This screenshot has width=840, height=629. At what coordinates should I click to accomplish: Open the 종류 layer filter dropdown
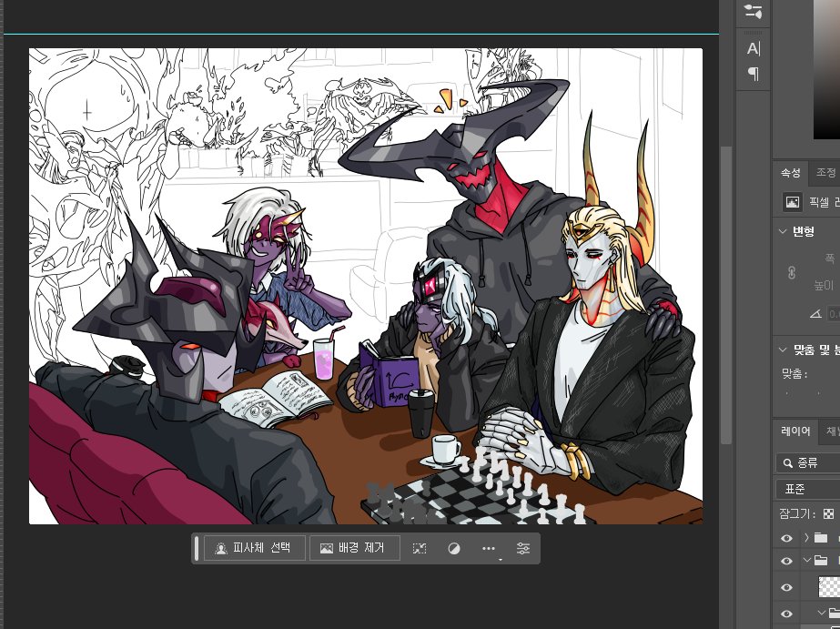pyautogui.click(x=808, y=463)
